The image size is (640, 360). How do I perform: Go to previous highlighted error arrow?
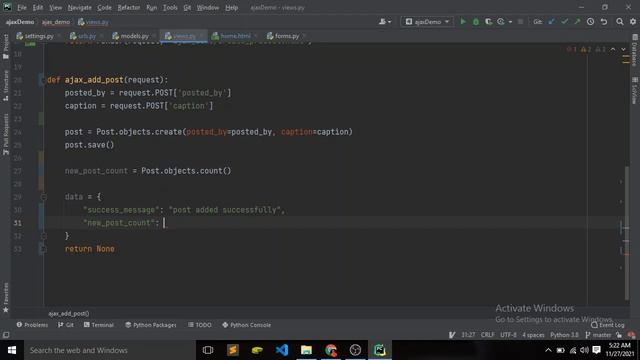click(613, 49)
